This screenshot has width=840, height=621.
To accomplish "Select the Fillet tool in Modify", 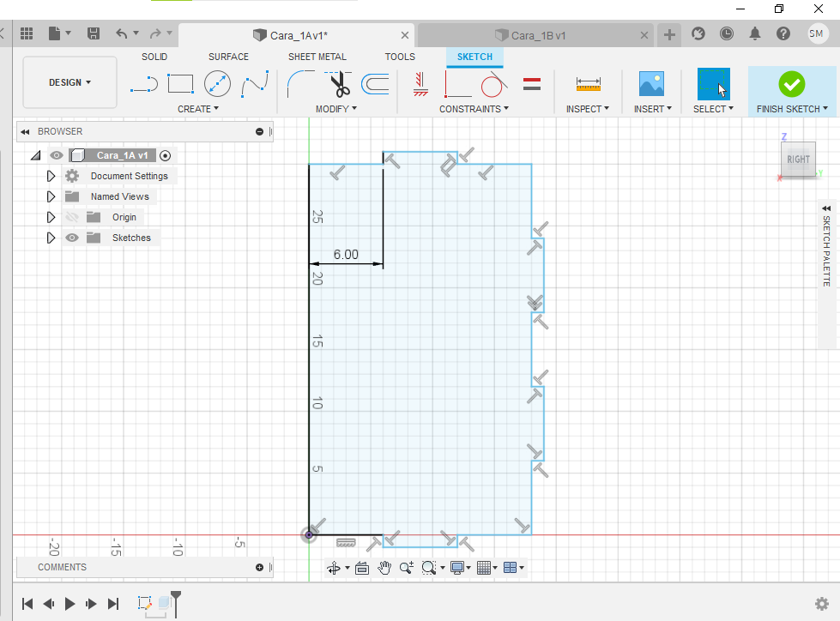I will click(300, 84).
